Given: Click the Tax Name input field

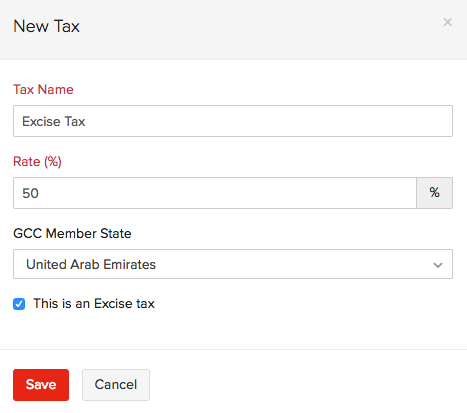Looking at the screenshot, I should click(x=233, y=121).
